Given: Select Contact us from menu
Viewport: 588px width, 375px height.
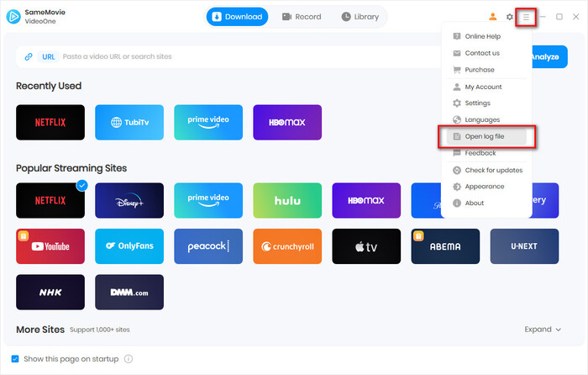Looking at the screenshot, I should (486, 53).
